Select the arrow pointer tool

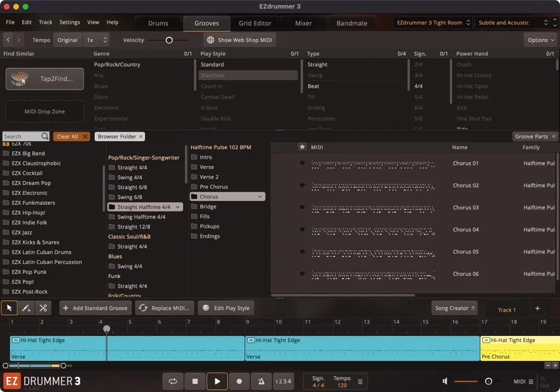(x=9, y=308)
